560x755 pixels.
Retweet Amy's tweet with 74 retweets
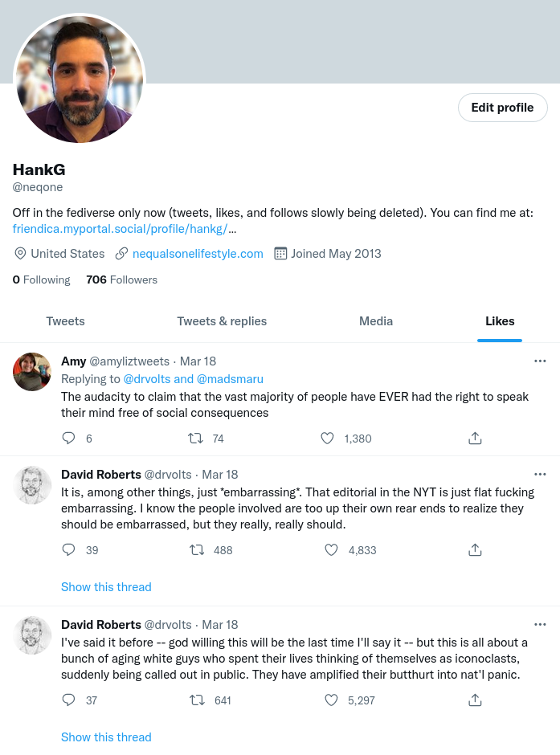tap(195, 439)
